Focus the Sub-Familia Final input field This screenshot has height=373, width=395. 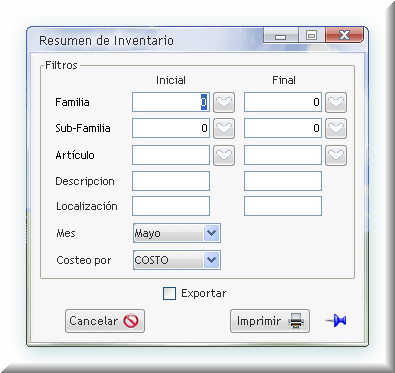[x=283, y=128]
